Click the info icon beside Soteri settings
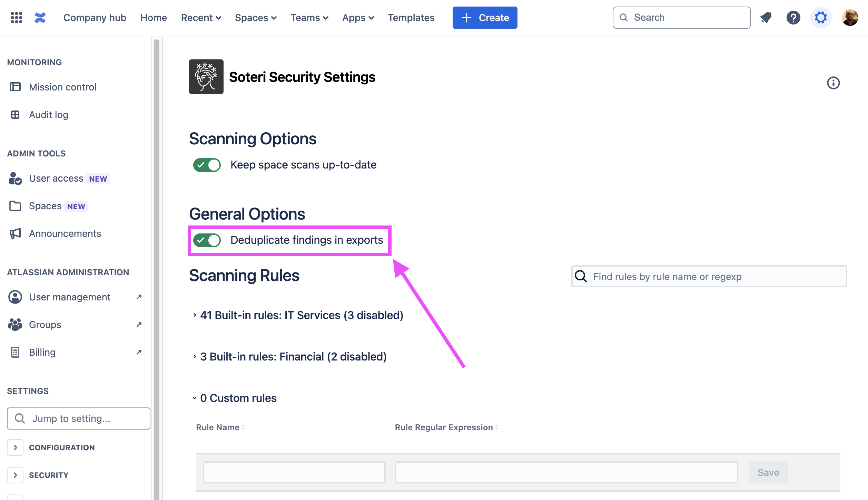This screenshot has height=500, width=868. [834, 83]
